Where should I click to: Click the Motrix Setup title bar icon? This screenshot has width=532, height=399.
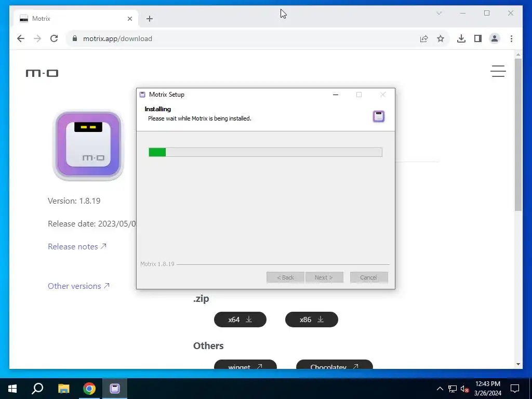[142, 95]
